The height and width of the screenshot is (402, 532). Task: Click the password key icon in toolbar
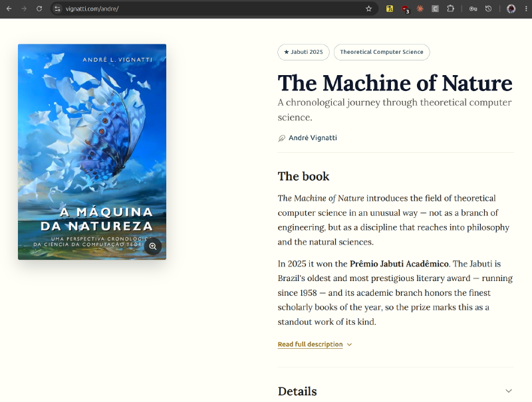[x=473, y=9]
